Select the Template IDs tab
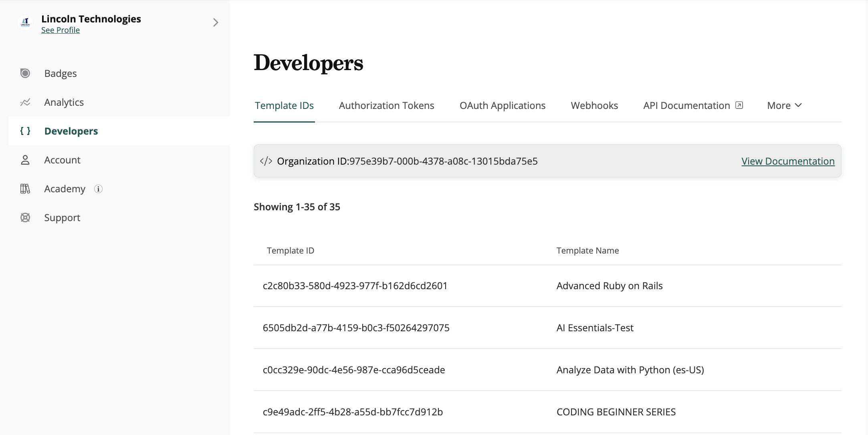This screenshot has width=868, height=435. [x=284, y=105]
